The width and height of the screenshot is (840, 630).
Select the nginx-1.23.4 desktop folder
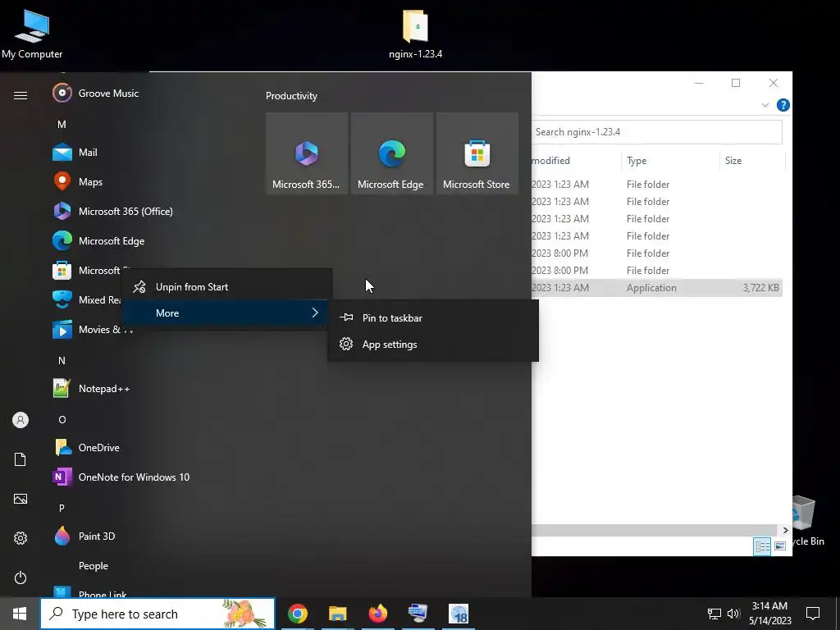click(x=416, y=33)
